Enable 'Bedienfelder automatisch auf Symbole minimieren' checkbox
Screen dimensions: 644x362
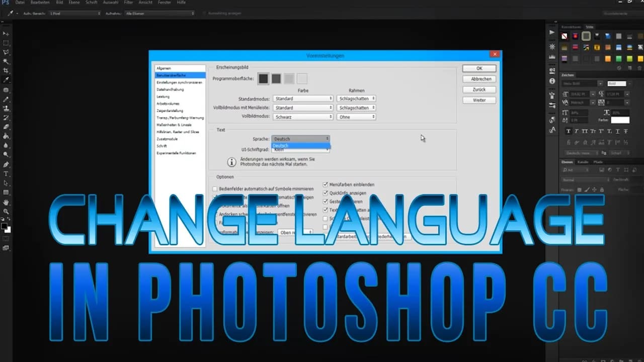(215, 189)
